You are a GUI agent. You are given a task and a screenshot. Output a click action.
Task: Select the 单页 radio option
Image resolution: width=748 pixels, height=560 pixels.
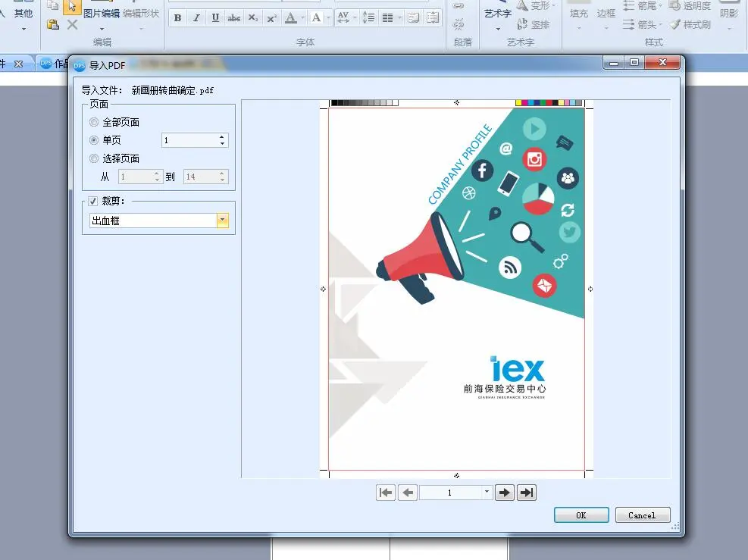tap(94, 140)
